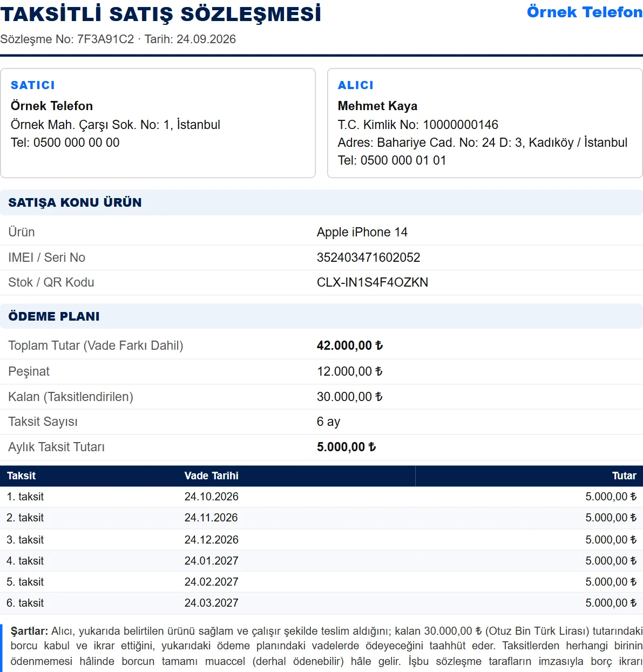Click the seller phone number 0500 000 00 00
This screenshot has width=643, height=672.
click(77, 142)
